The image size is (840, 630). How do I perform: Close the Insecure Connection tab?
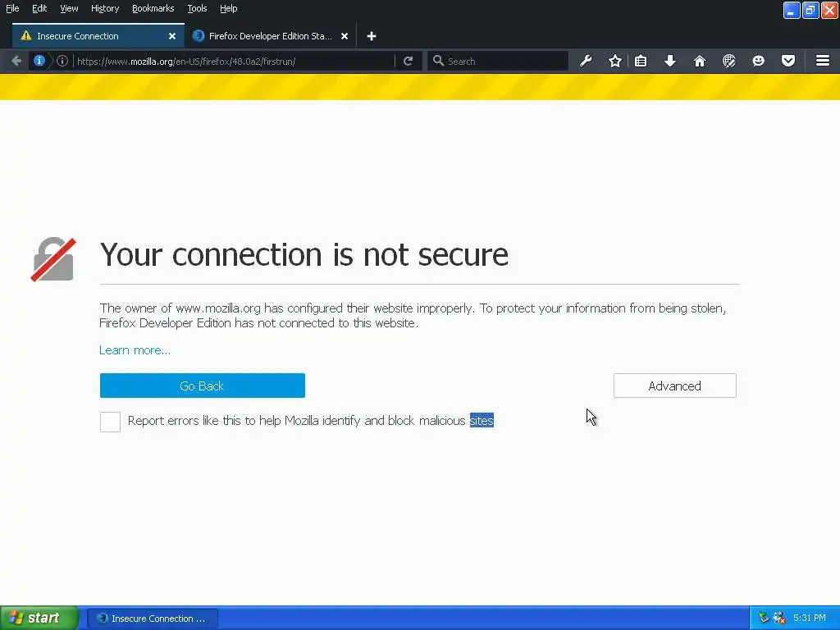coord(172,36)
